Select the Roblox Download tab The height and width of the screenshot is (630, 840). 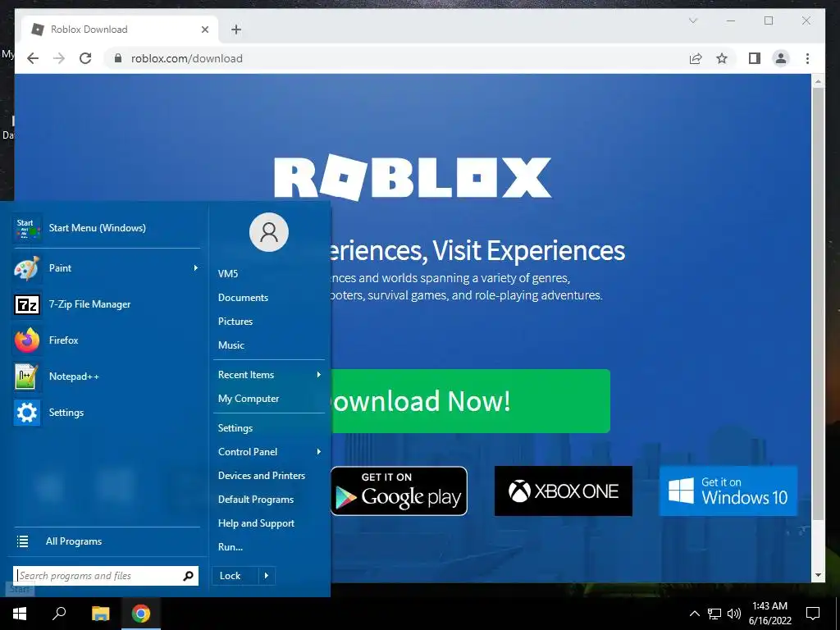120,30
